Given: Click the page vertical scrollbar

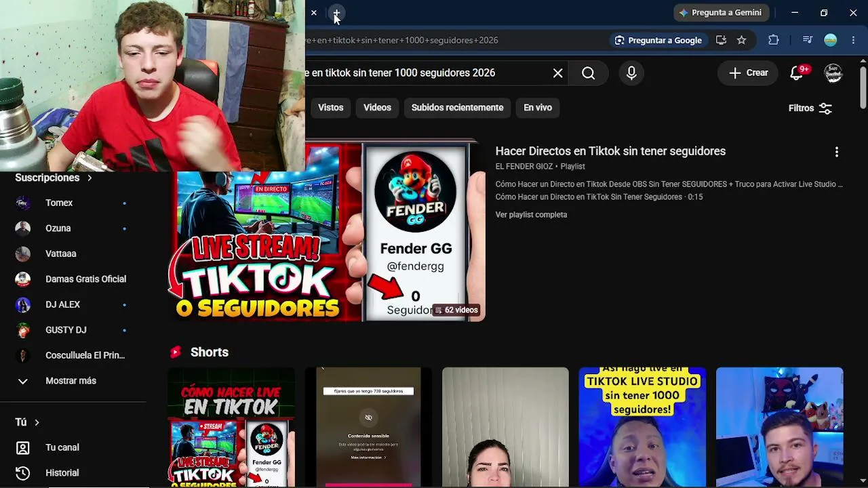Looking at the screenshot, I should tap(863, 87).
